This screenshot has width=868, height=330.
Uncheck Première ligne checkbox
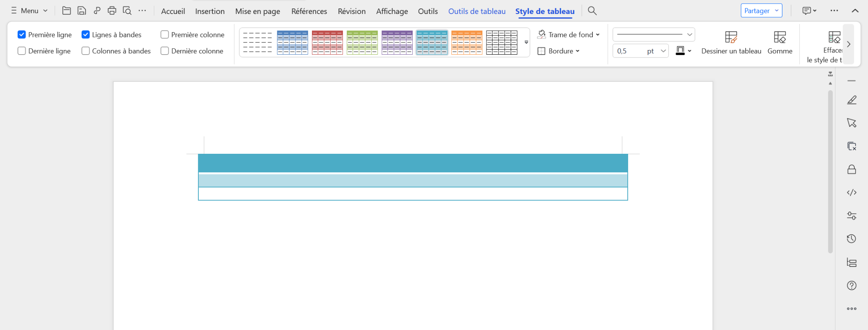22,34
